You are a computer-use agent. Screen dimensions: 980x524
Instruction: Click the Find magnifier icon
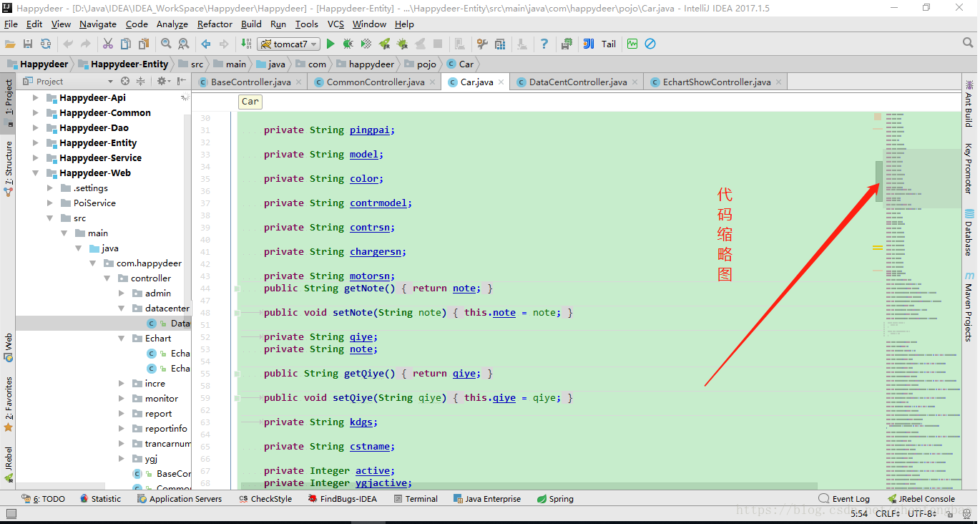166,44
